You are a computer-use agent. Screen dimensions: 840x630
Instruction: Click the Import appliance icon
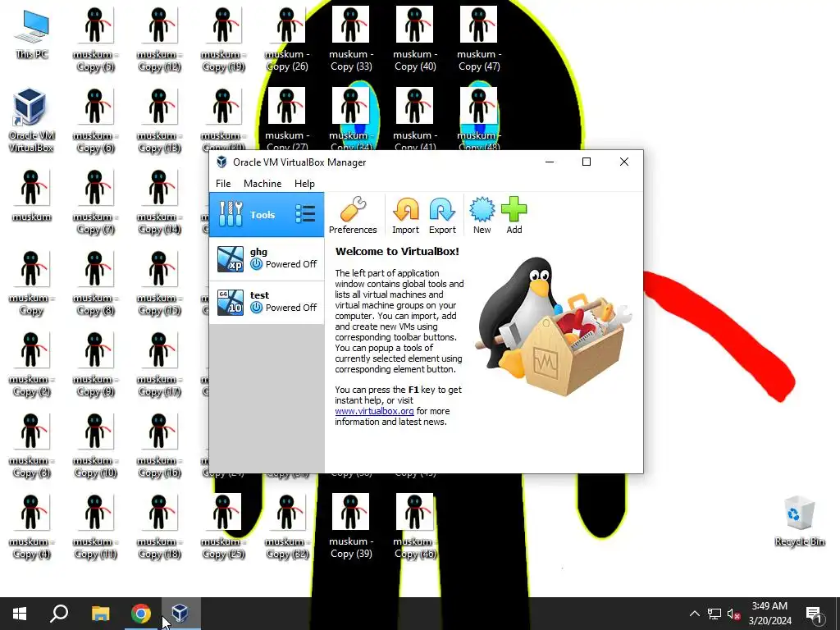click(x=405, y=215)
